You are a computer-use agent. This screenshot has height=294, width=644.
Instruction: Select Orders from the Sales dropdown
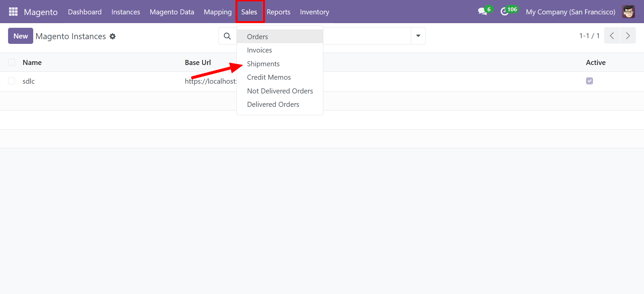280,36
